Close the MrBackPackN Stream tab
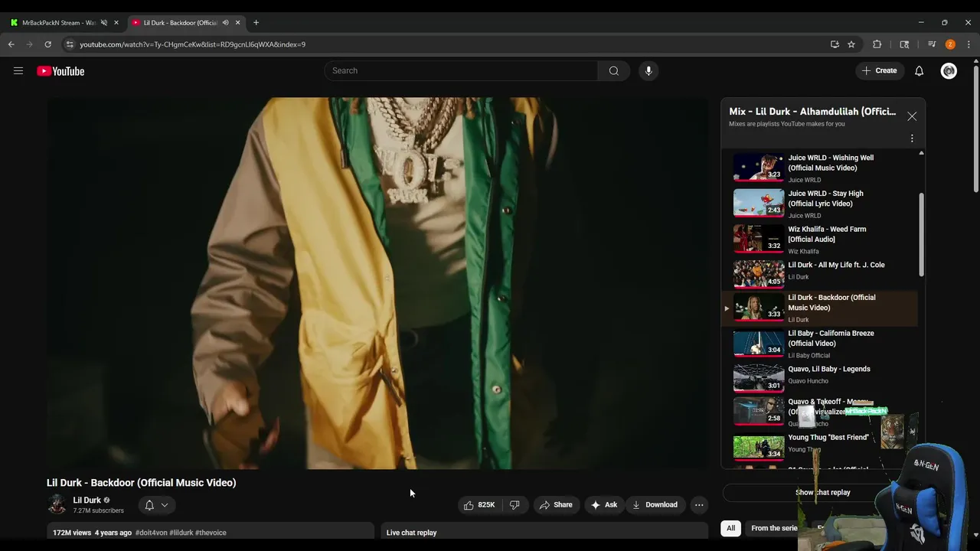Screen dimensions: 980x551 click(116, 23)
